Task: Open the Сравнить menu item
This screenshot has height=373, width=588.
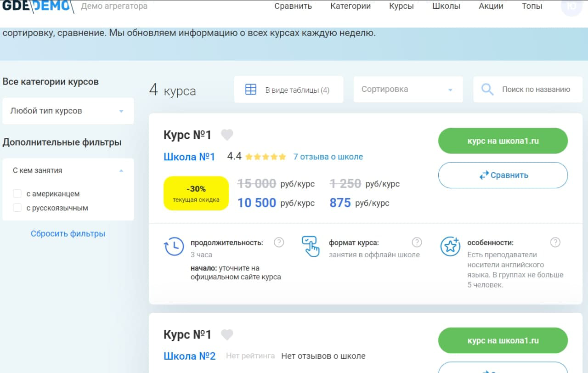Action: tap(293, 6)
